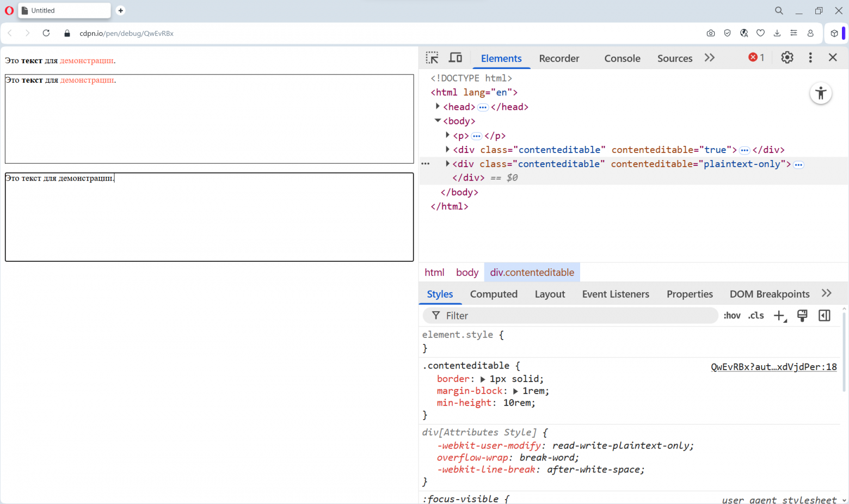This screenshot has height=504, width=849.
Task: Switch to the Console tab
Action: pos(622,58)
